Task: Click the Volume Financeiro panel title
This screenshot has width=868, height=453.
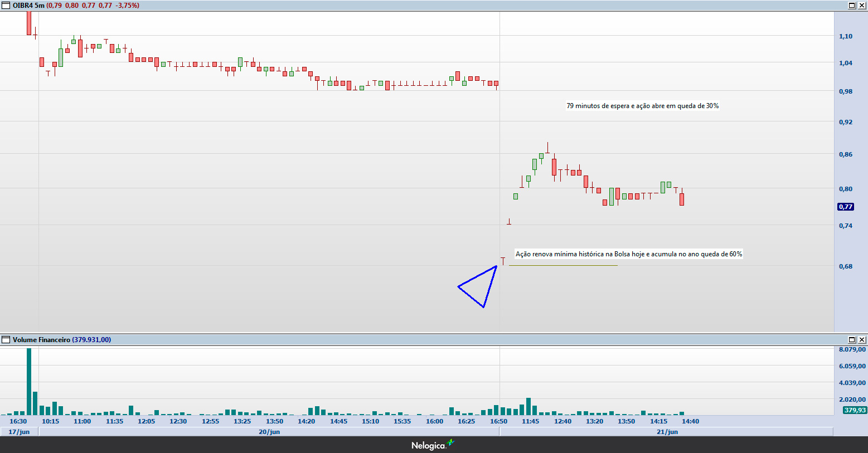Action: click(x=41, y=340)
